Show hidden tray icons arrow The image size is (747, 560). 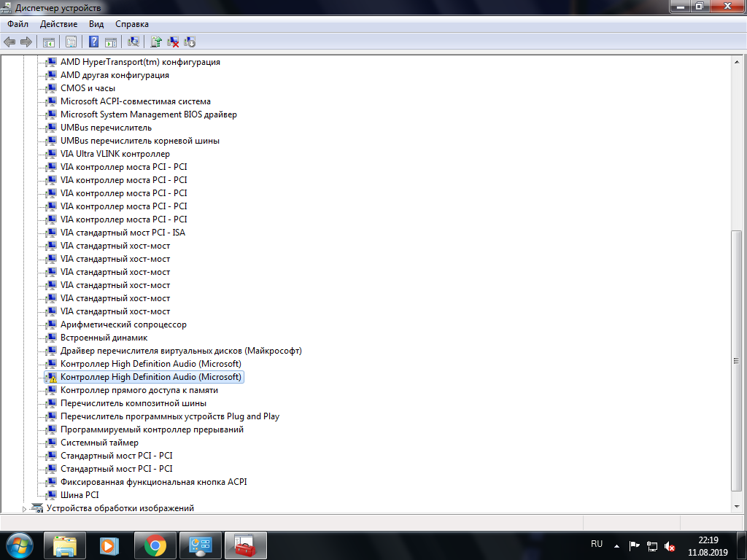click(x=616, y=546)
